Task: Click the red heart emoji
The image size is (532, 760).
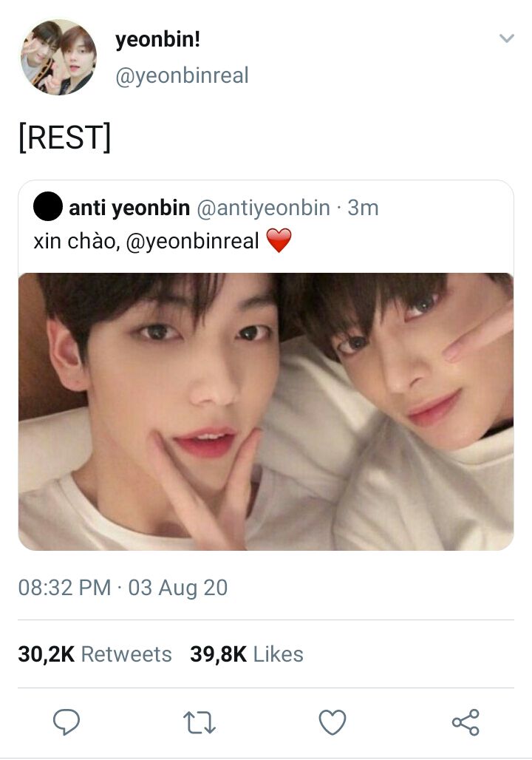Action: click(x=279, y=240)
